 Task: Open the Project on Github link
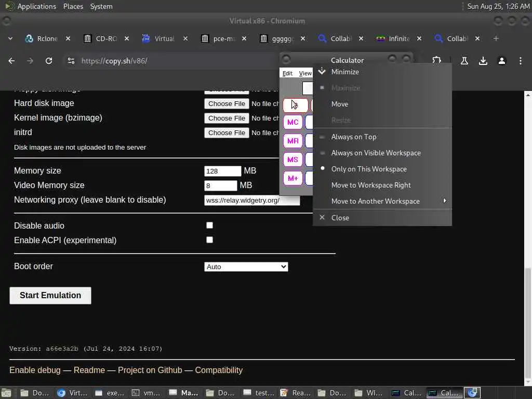coord(150,370)
